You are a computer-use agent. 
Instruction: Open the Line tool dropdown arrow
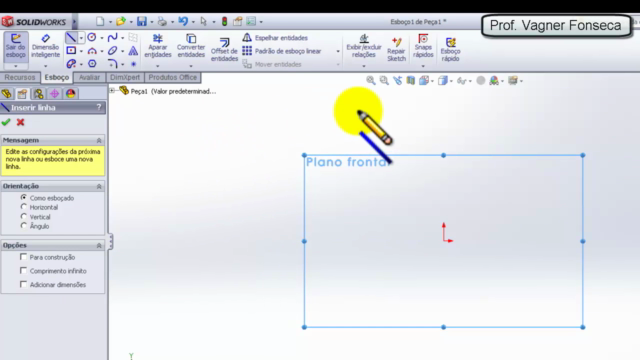coord(81,38)
